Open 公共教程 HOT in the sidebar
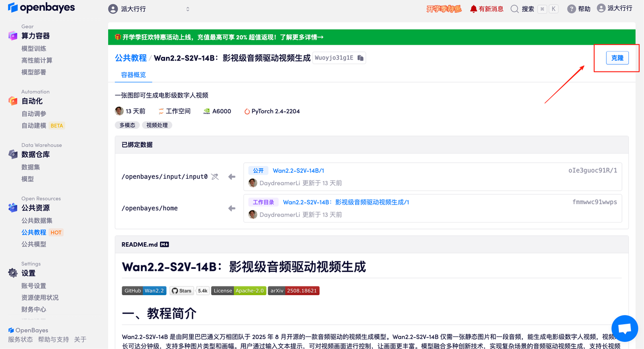This screenshot has width=644, height=349. (x=42, y=232)
